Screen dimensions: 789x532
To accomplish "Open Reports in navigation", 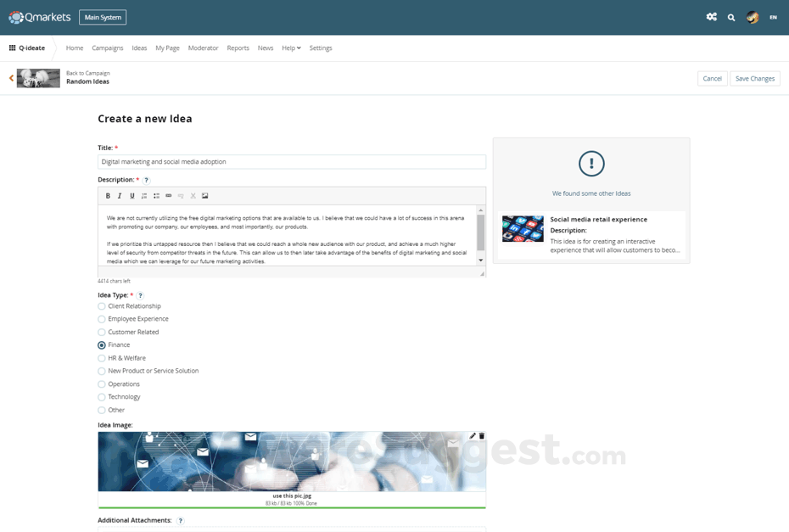I will (x=238, y=48).
